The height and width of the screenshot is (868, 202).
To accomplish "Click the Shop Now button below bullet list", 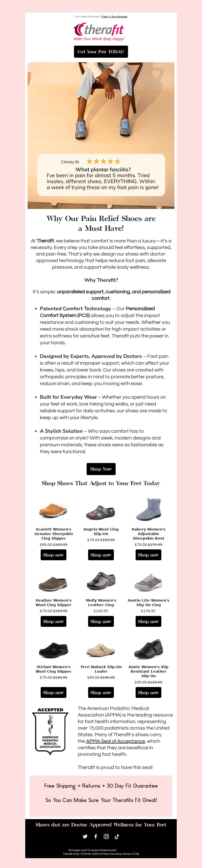I will click(101, 469).
